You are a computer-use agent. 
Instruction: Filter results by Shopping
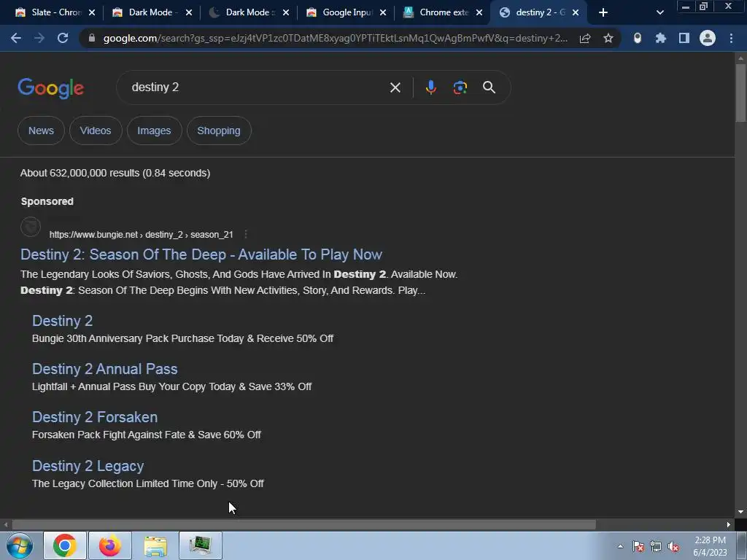point(219,131)
